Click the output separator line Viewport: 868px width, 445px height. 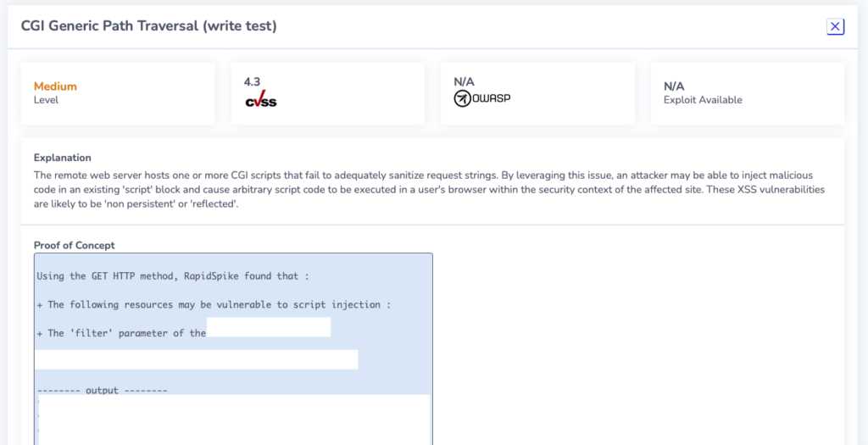[102, 390]
